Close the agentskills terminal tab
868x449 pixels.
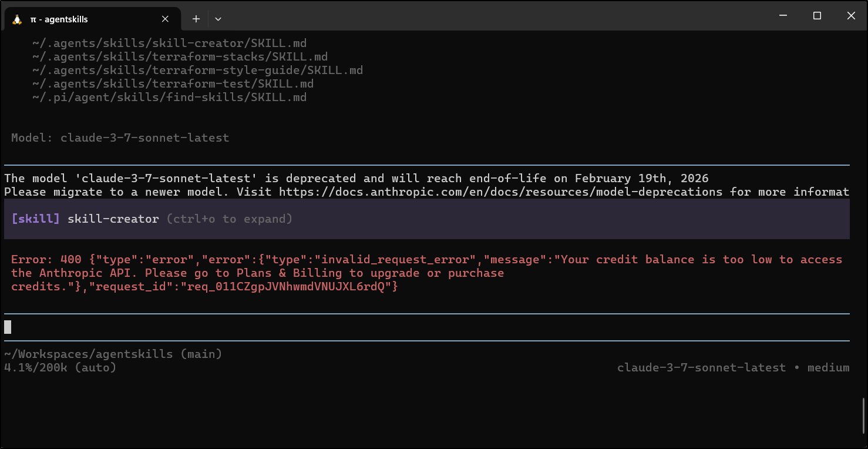click(x=165, y=19)
